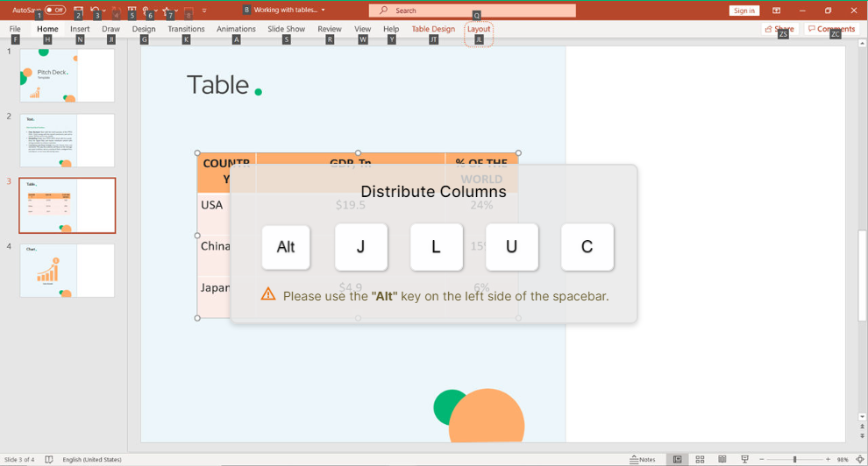The height and width of the screenshot is (466, 868).
Task: Open the Draw ribbon tab
Action: (110, 29)
